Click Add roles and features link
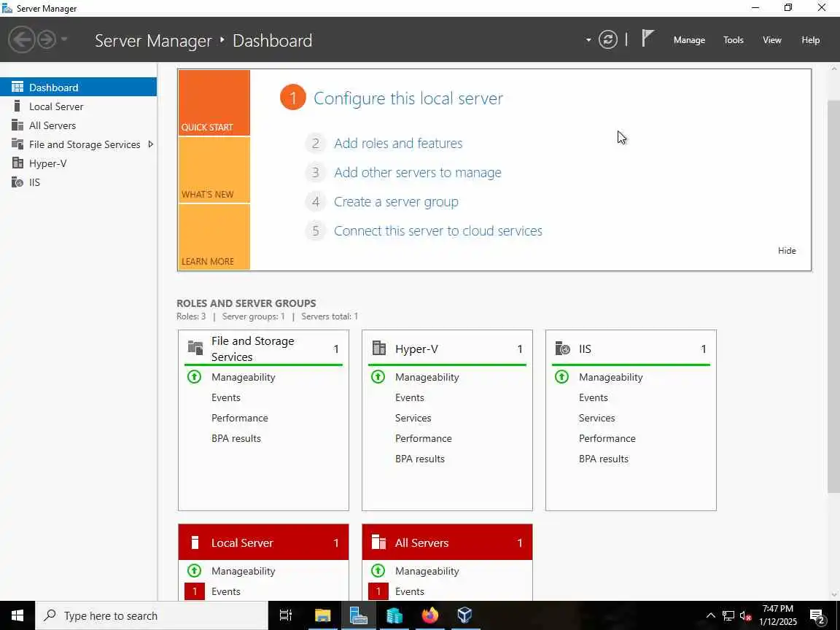Image resolution: width=840 pixels, height=630 pixels. 398,143
